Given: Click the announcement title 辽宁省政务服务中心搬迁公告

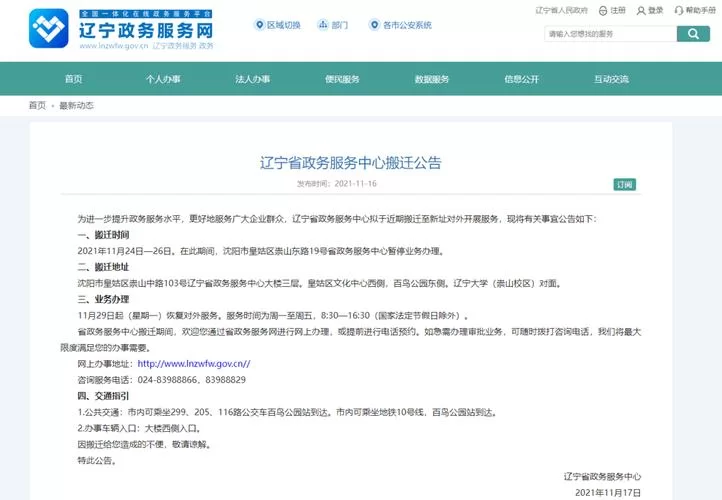Looking at the screenshot, I should click(x=350, y=163).
